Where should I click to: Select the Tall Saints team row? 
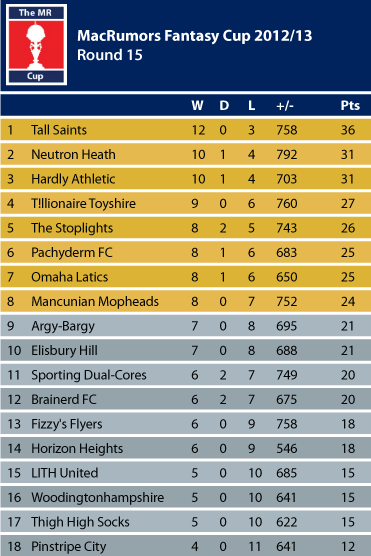click(x=186, y=130)
